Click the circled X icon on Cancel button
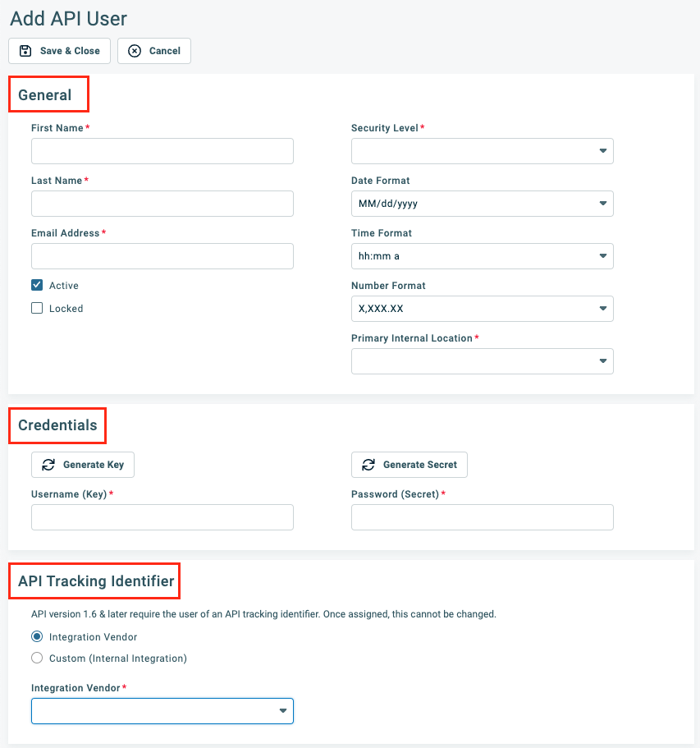 [x=134, y=50]
